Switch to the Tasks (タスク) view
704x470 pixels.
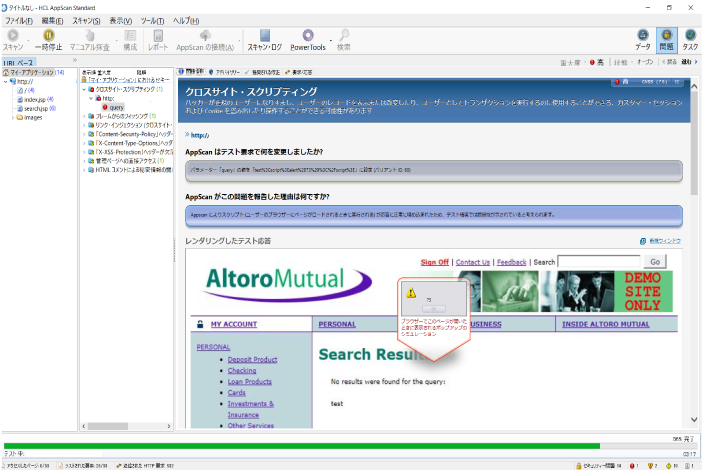tap(691, 40)
